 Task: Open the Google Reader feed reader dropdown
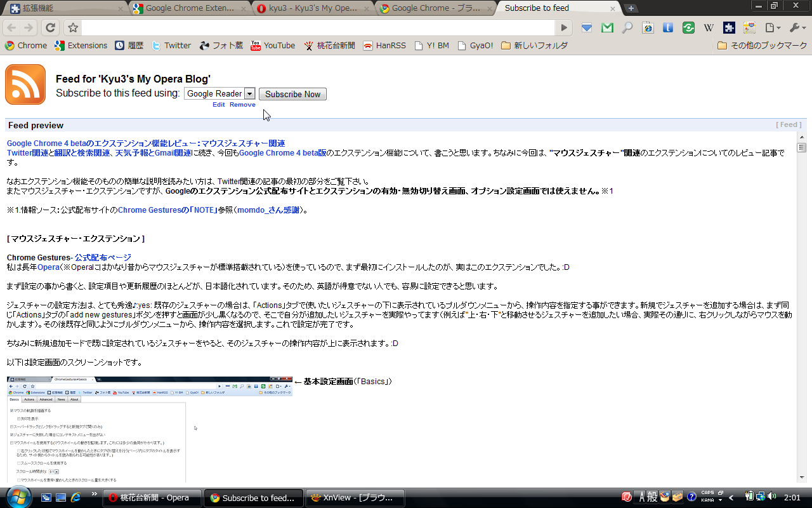[219, 94]
